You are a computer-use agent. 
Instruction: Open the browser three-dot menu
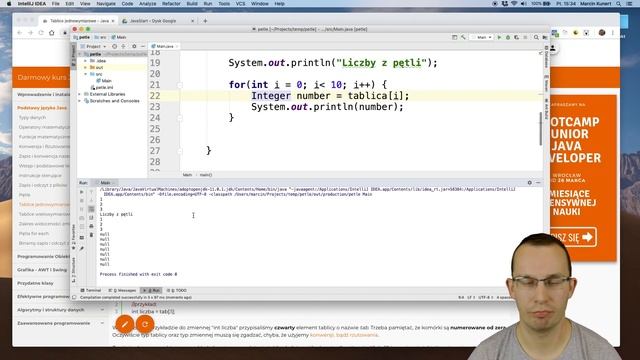click(x=612, y=33)
